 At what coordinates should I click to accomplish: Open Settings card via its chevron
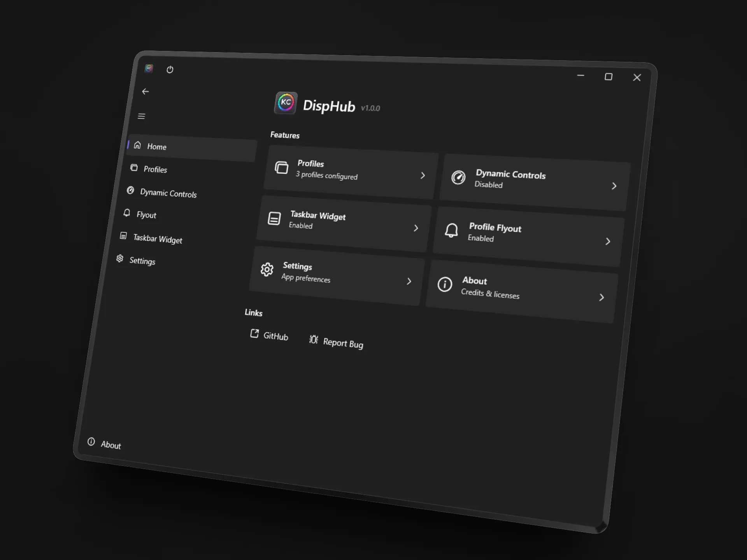(409, 281)
